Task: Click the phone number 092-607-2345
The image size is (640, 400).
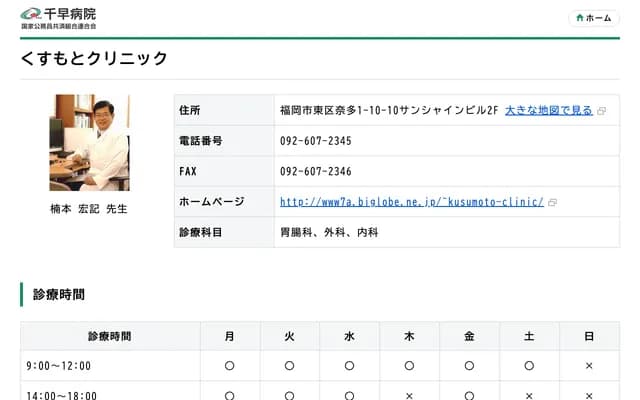Action: pos(315,141)
